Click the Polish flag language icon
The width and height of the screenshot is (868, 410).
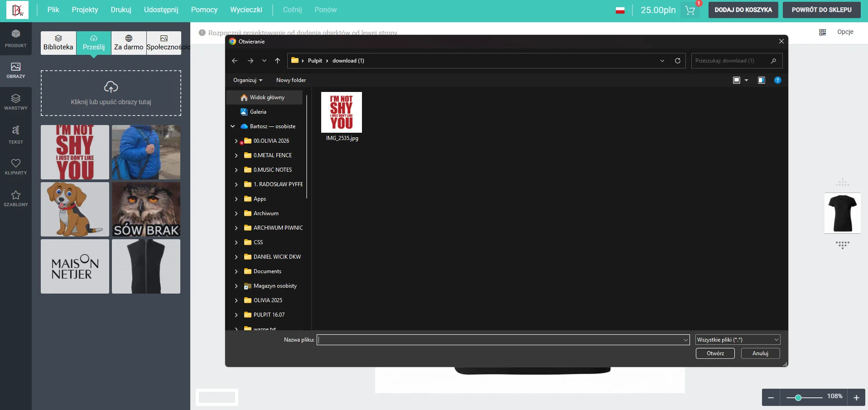[620, 10]
